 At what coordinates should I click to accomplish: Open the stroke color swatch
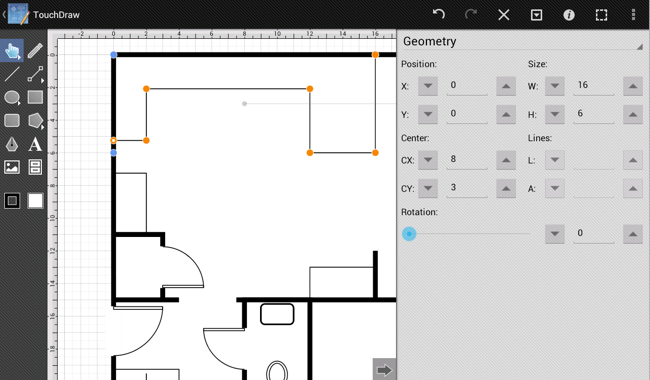(x=12, y=201)
